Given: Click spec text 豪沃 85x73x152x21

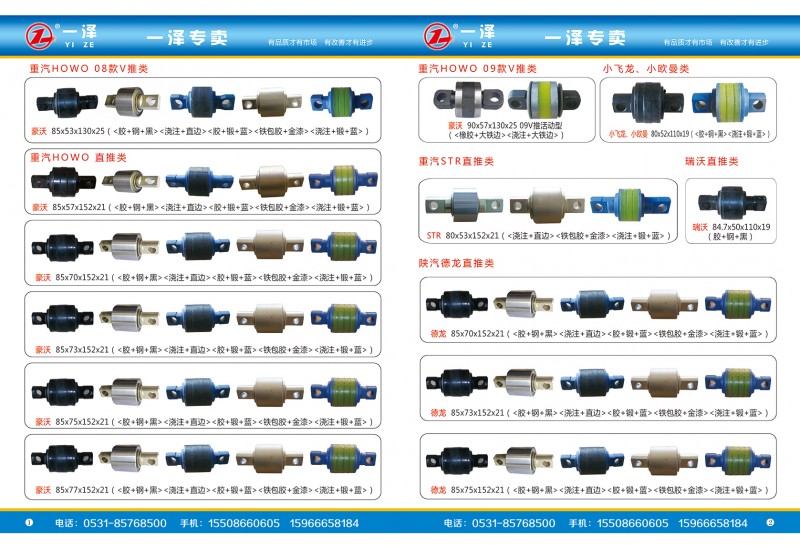Looking at the screenshot, I should click(72, 350).
